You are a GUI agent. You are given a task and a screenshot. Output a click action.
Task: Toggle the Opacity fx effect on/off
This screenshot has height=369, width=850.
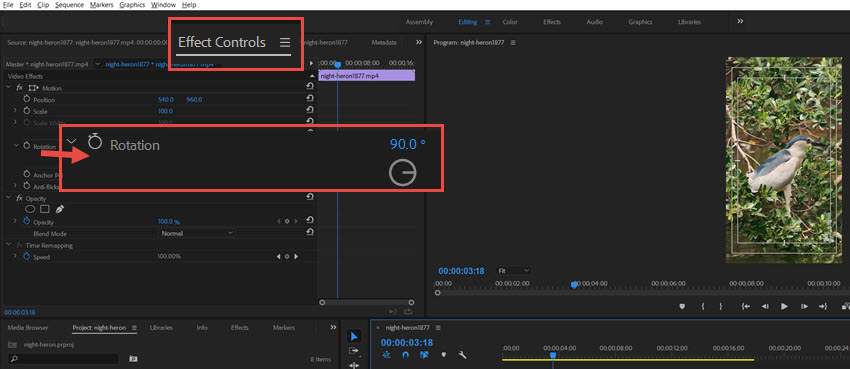[x=20, y=198]
